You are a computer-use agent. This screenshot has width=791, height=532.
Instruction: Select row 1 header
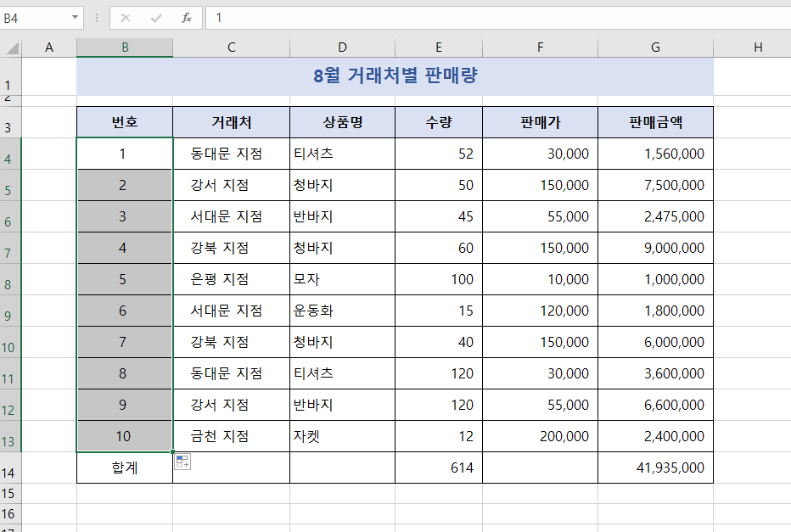[x=10, y=76]
